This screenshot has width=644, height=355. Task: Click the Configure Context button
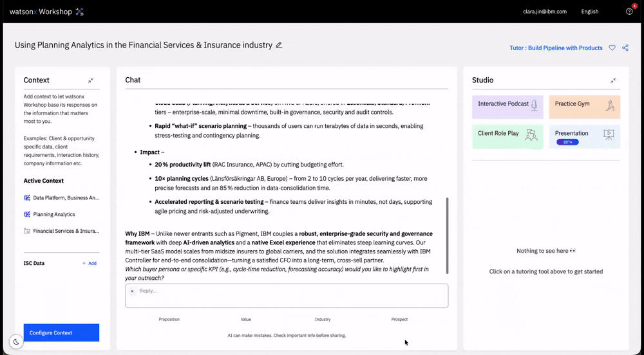[61, 332]
